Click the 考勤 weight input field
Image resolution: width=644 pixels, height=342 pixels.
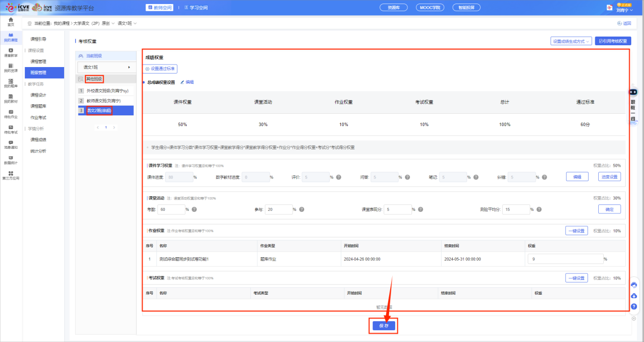tap(171, 209)
